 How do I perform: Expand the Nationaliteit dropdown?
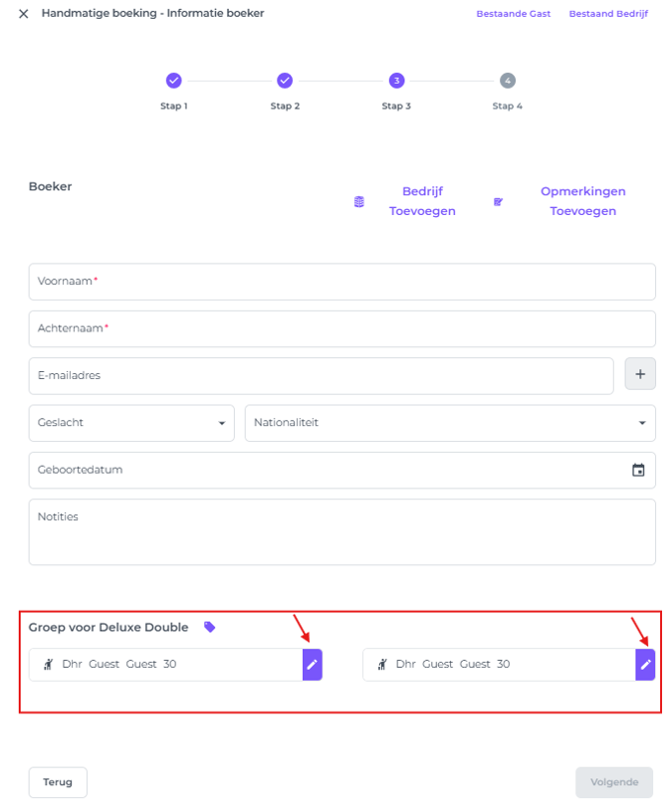pyautogui.click(x=642, y=423)
